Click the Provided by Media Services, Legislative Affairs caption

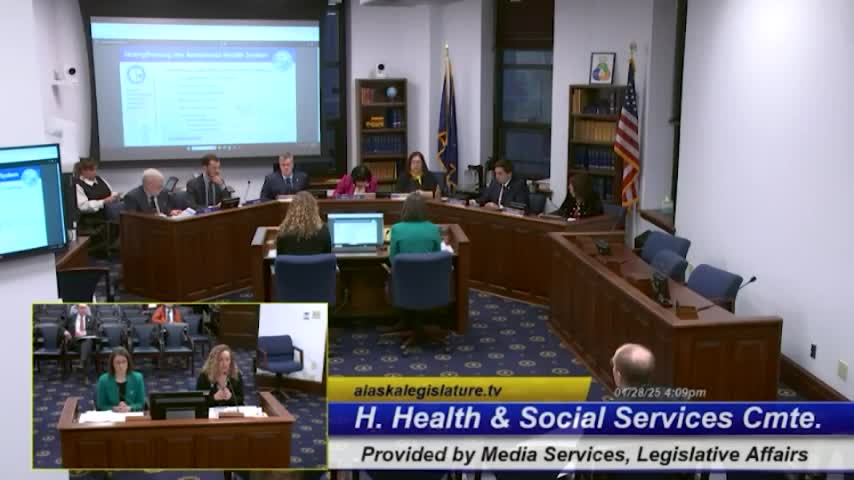click(x=584, y=454)
